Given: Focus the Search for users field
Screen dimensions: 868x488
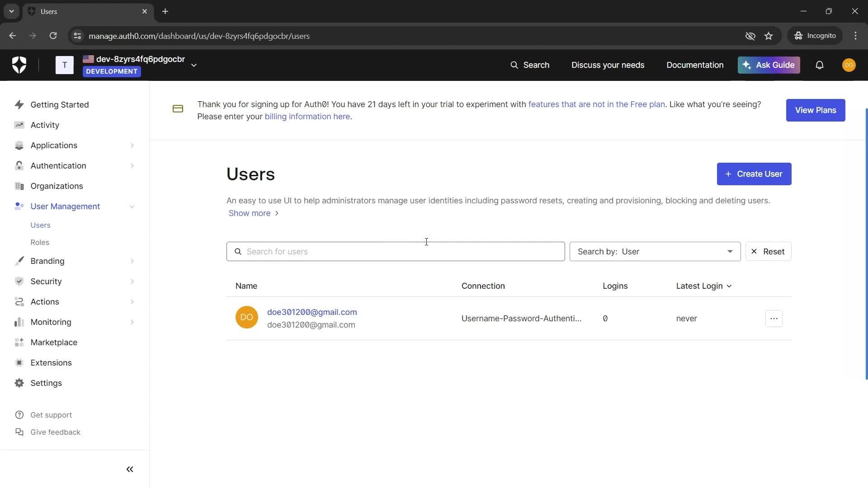Looking at the screenshot, I should point(396,251).
